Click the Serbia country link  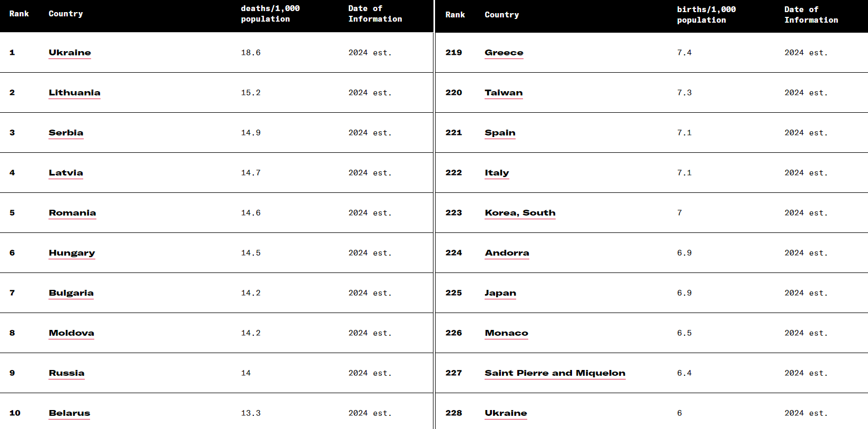(66, 133)
